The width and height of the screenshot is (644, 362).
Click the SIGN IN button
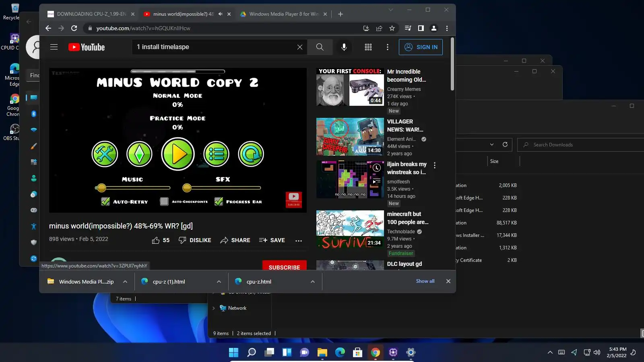pyautogui.click(x=421, y=47)
